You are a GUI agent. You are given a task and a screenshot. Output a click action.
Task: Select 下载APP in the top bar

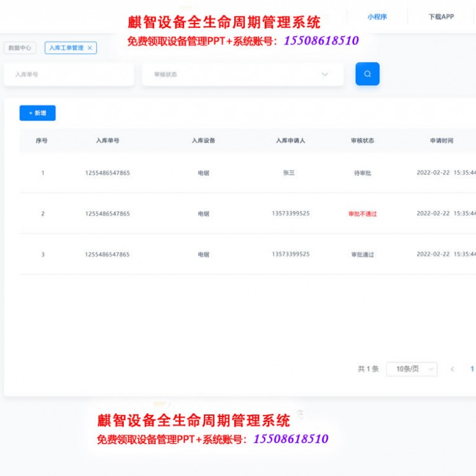tap(441, 17)
